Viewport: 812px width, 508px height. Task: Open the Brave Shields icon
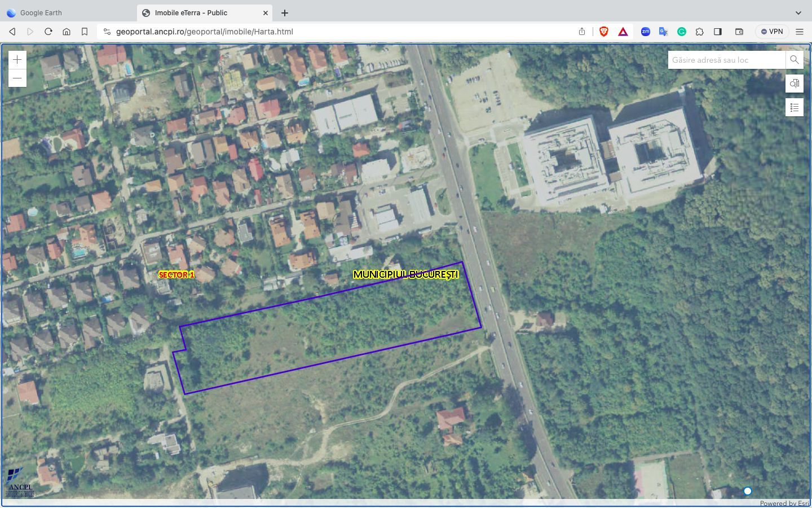603,32
